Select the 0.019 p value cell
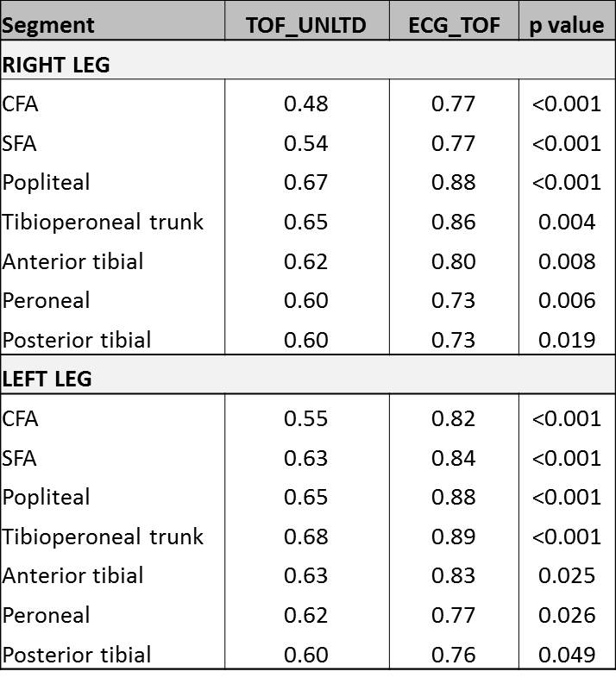Image resolution: width=616 pixels, height=684 pixels. 566,340
